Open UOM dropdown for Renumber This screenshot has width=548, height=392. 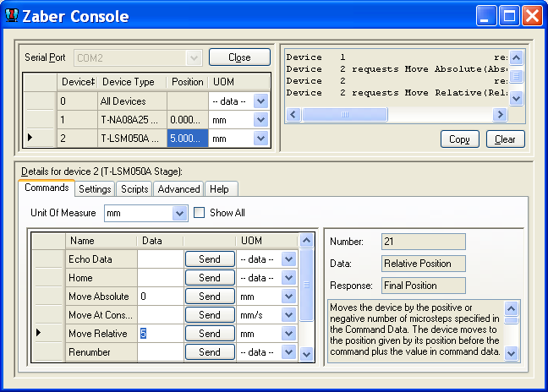click(288, 352)
